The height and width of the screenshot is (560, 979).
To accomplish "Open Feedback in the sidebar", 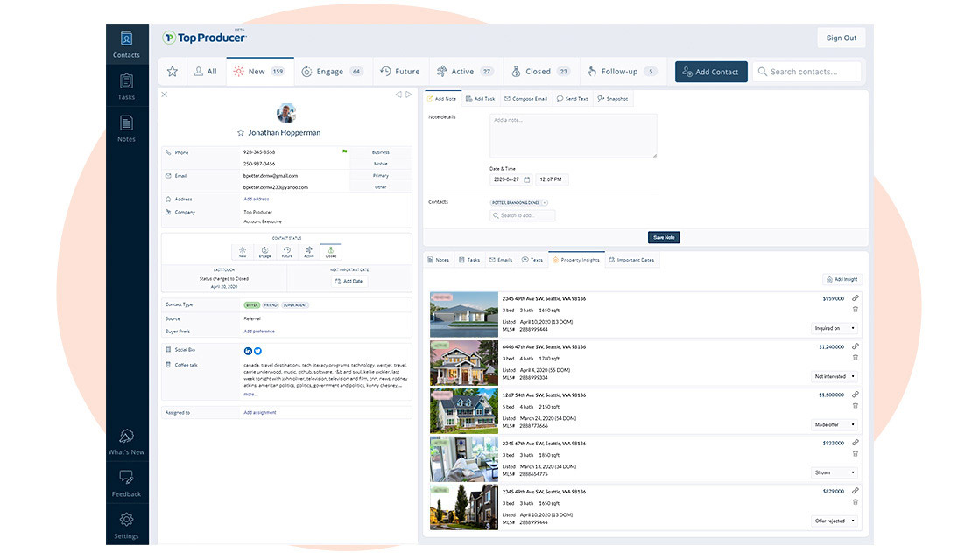I will [x=126, y=483].
